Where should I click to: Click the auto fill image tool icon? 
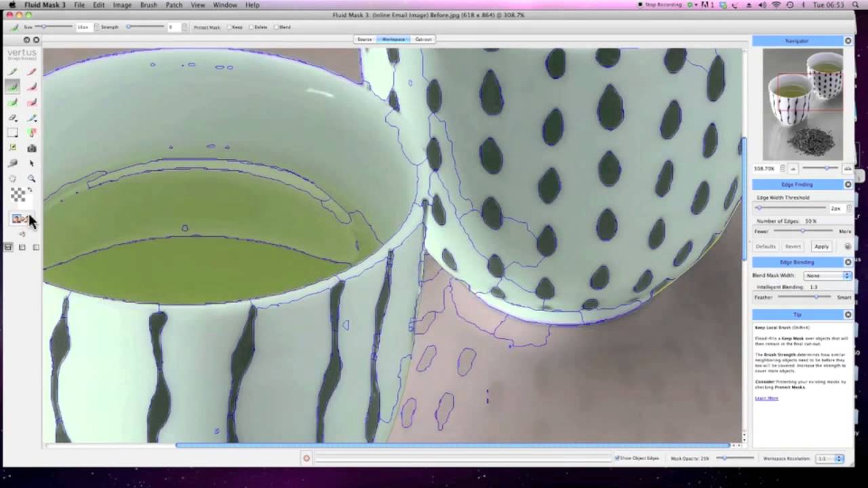31,133
